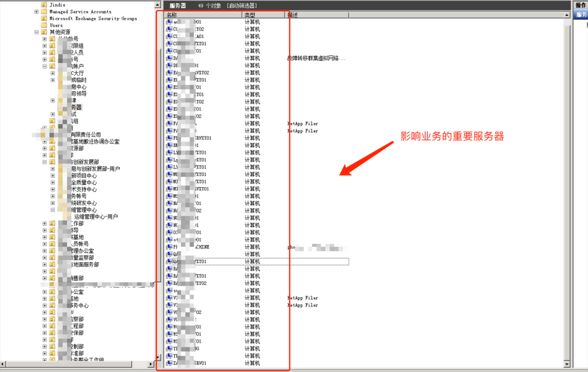Click computer icon of row ending CRVXY01
The width and height of the screenshot is (588, 372).
click(x=169, y=138)
